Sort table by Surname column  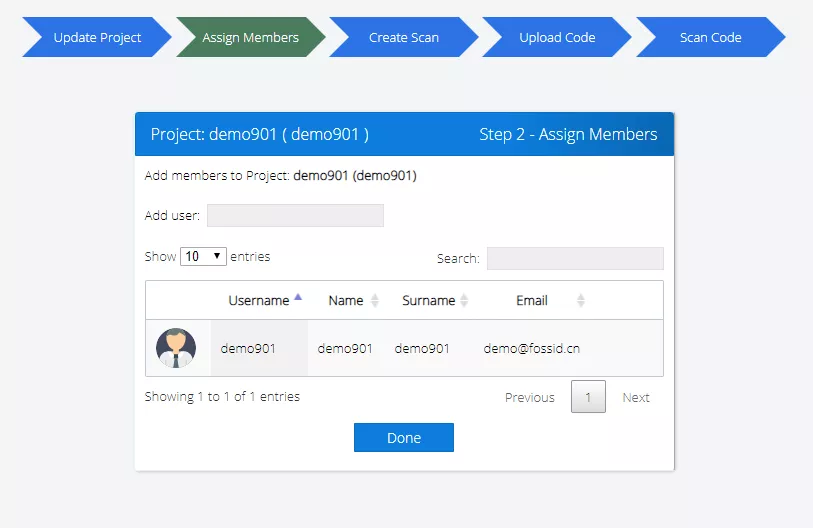click(x=429, y=300)
